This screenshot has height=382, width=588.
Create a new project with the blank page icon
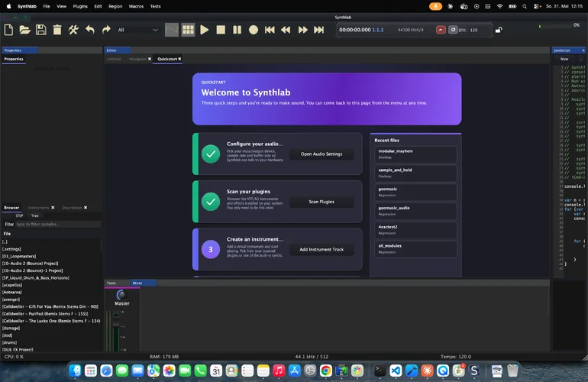click(8, 30)
